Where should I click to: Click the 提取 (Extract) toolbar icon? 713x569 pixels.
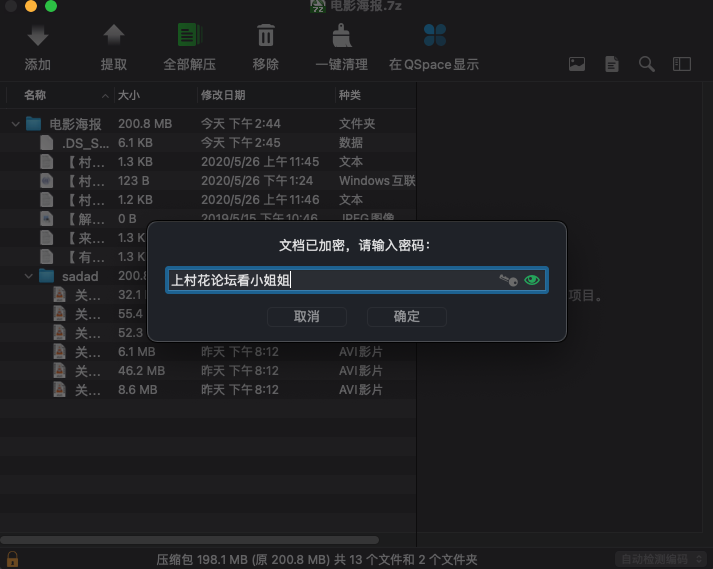click(114, 37)
